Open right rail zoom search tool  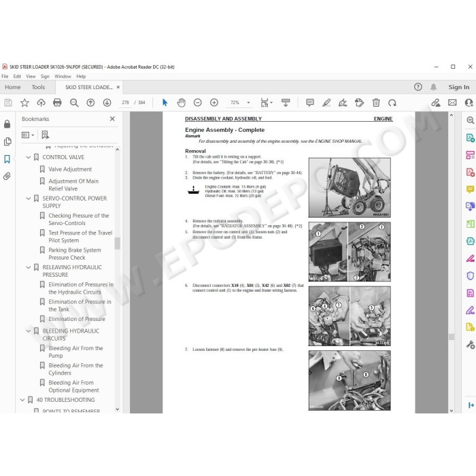[x=471, y=120]
